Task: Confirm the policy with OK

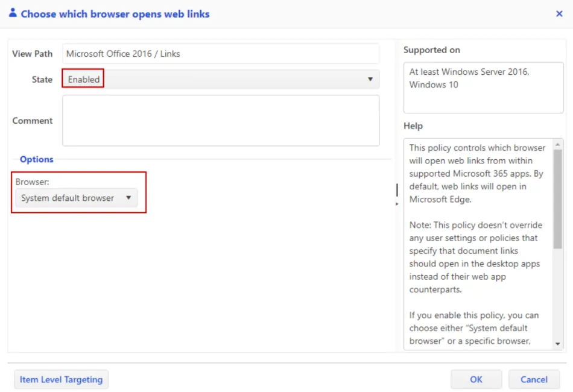Action: coord(476,379)
